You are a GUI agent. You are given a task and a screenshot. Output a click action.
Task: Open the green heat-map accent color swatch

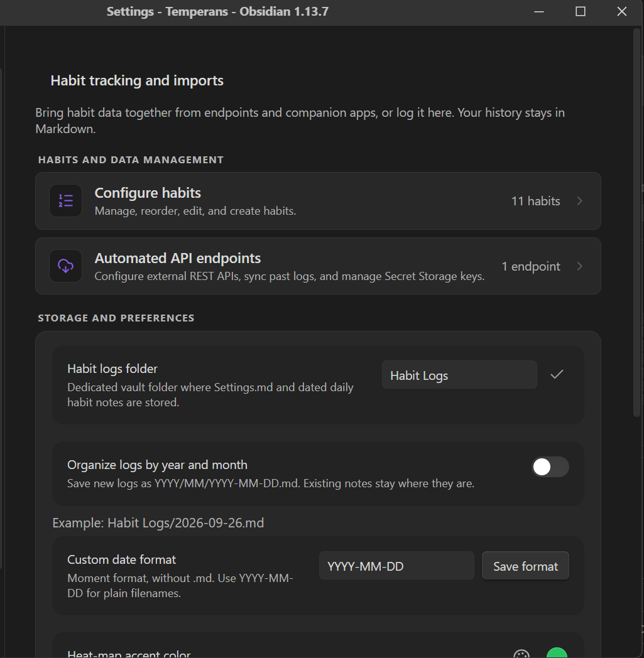[x=557, y=653]
